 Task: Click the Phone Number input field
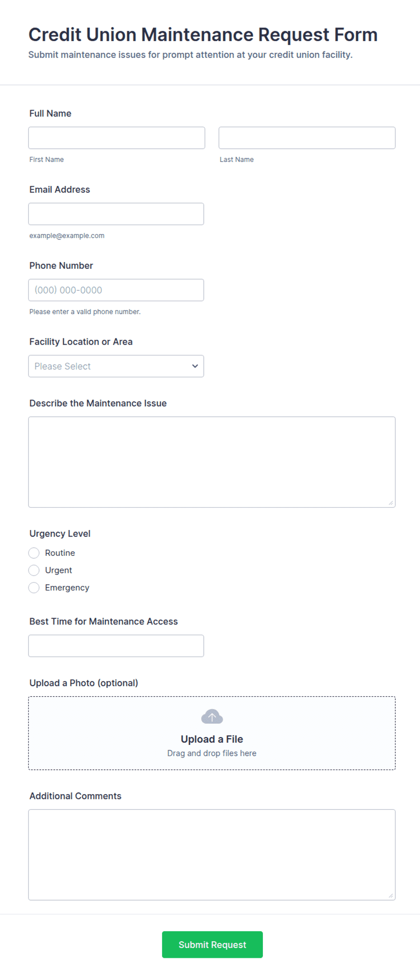pyautogui.click(x=116, y=290)
